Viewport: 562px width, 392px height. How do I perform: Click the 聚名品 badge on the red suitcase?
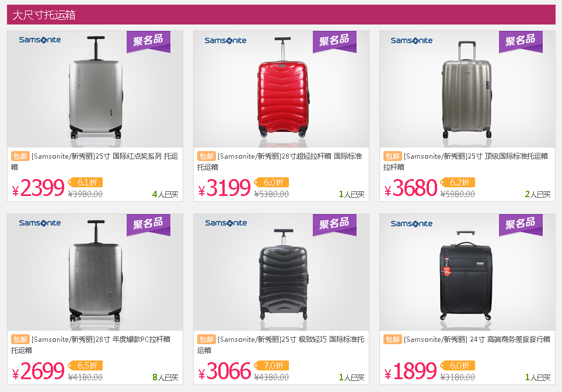[334, 41]
